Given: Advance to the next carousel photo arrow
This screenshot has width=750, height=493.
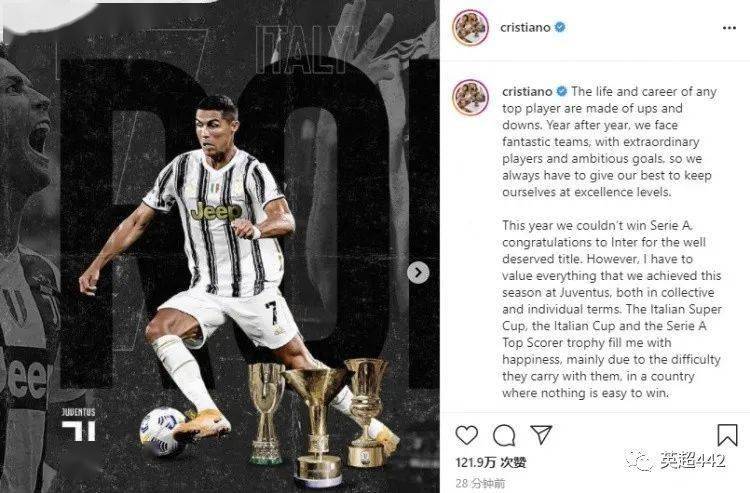Looking at the screenshot, I should (418, 273).
